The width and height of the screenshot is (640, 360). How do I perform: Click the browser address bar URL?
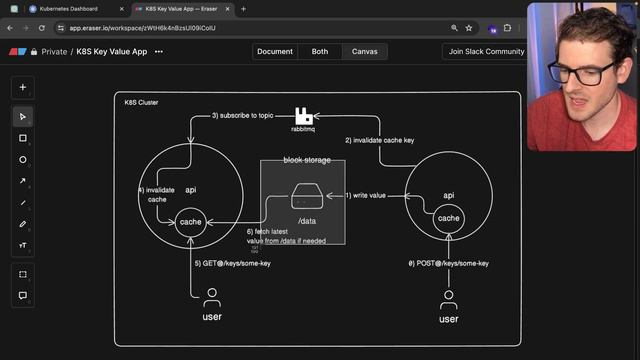(142, 28)
